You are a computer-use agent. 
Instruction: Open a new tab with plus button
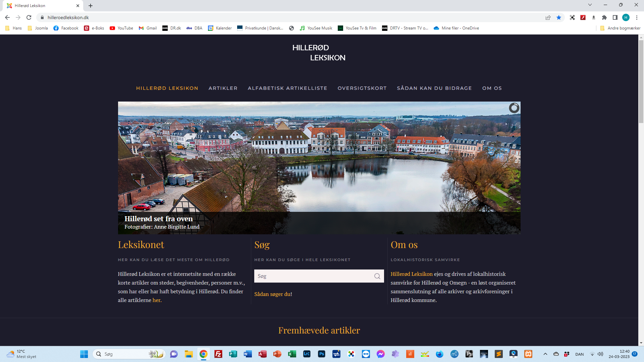[x=91, y=6]
